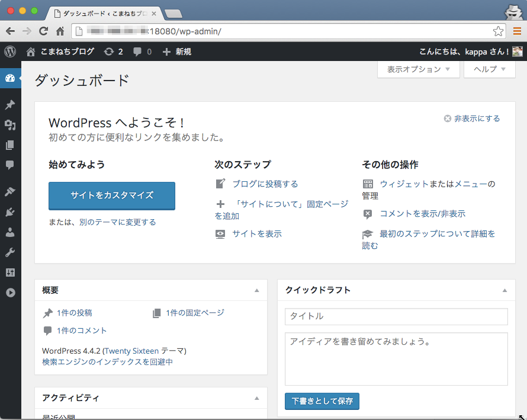Viewport: 527px width, 420px height.
Task: Focus the タイトル input field
Action: click(x=396, y=316)
